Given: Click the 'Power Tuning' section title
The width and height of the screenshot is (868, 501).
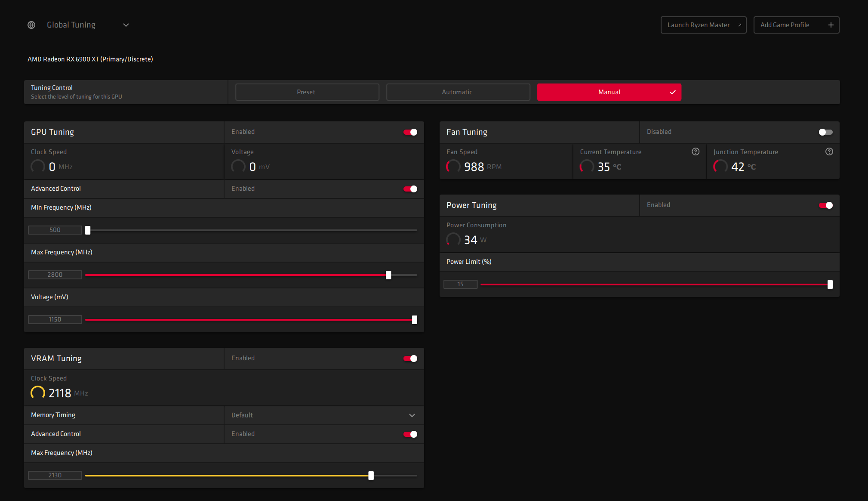Looking at the screenshot, I should click(x=471, y=205).
